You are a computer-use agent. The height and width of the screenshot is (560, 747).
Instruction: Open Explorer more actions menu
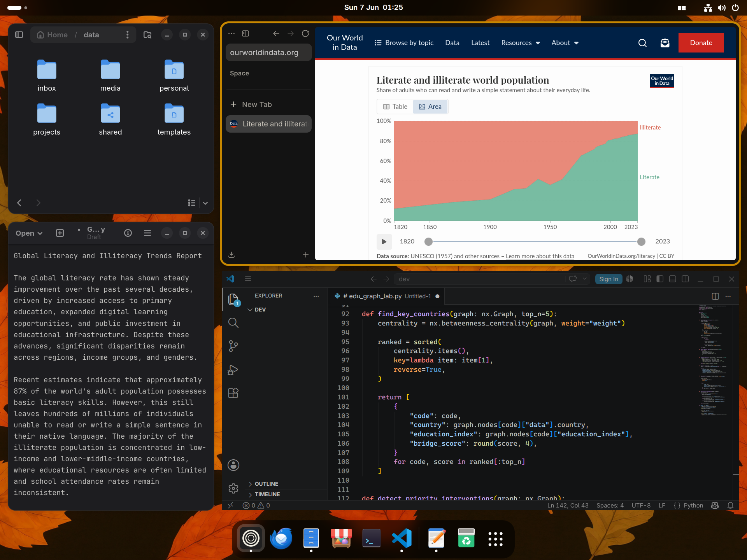pyautogui.click(x=316, y=296)
